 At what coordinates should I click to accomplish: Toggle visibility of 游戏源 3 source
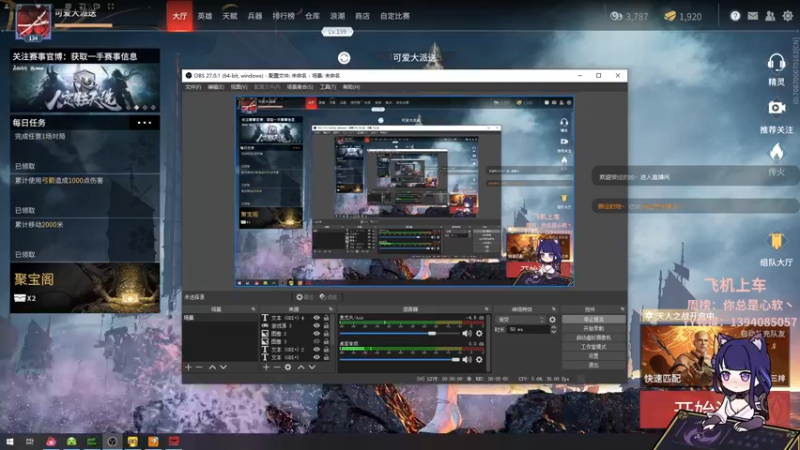pyautogui.click(x=317, y=326)
